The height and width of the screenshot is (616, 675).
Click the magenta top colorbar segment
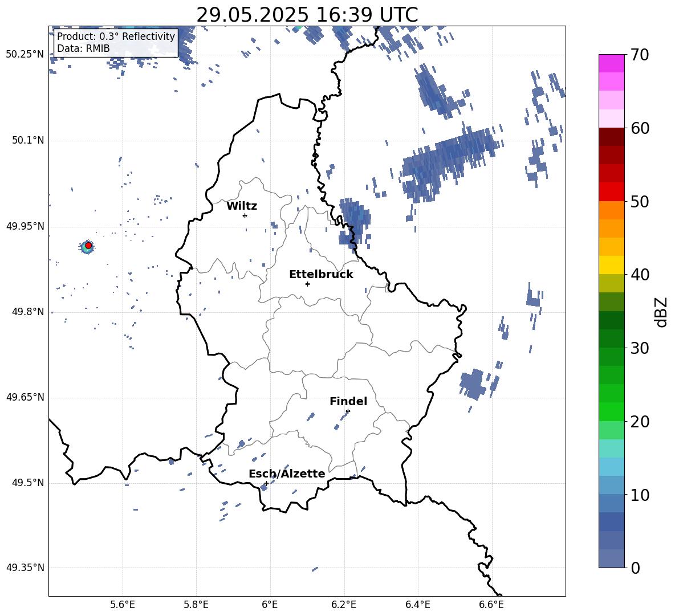[611, 64]
